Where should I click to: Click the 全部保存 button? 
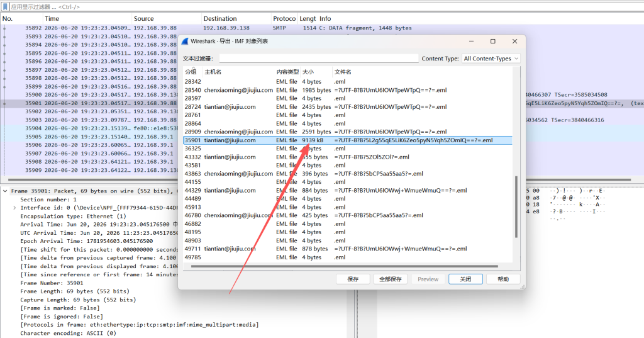[x=390, y=279]
